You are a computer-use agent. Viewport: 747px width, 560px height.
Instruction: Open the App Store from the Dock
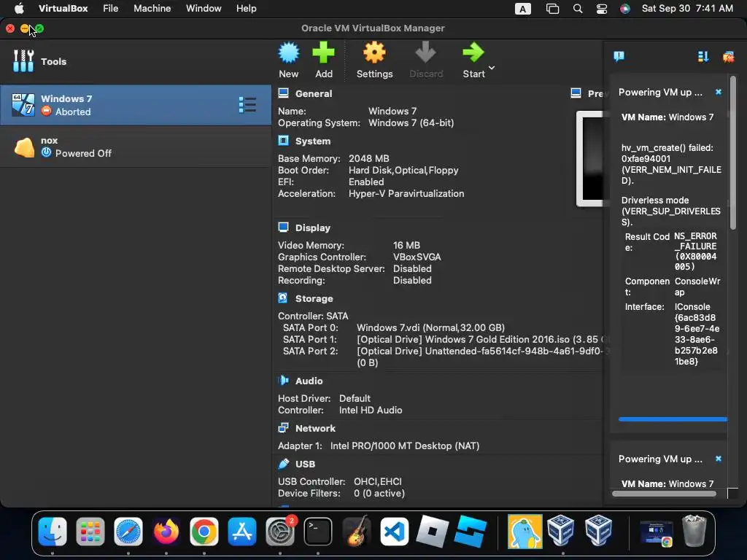242,532
